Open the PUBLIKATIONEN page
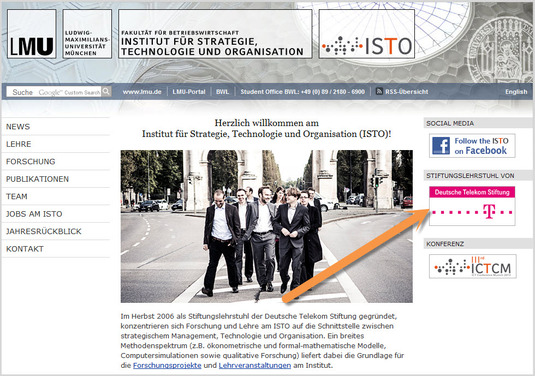 pyautogui.click(x=38, y=179)
